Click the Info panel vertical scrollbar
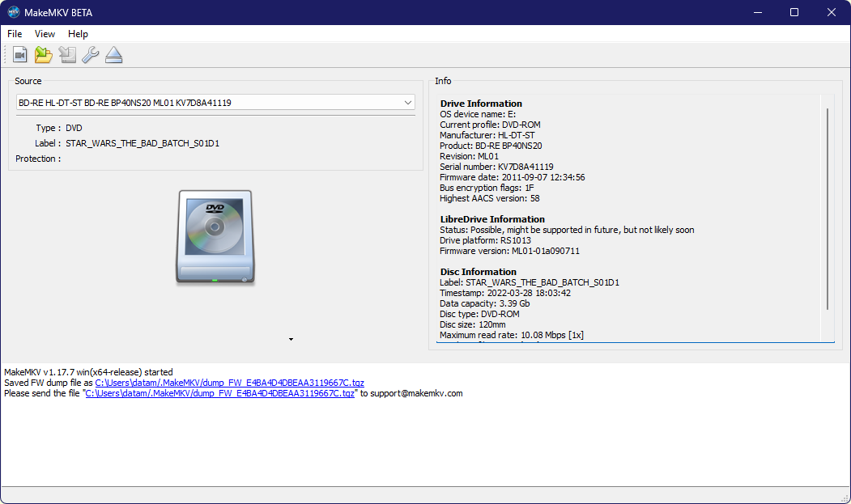This screenshot has height=504, width=851. pyautogui.click(x=828, y=209)
